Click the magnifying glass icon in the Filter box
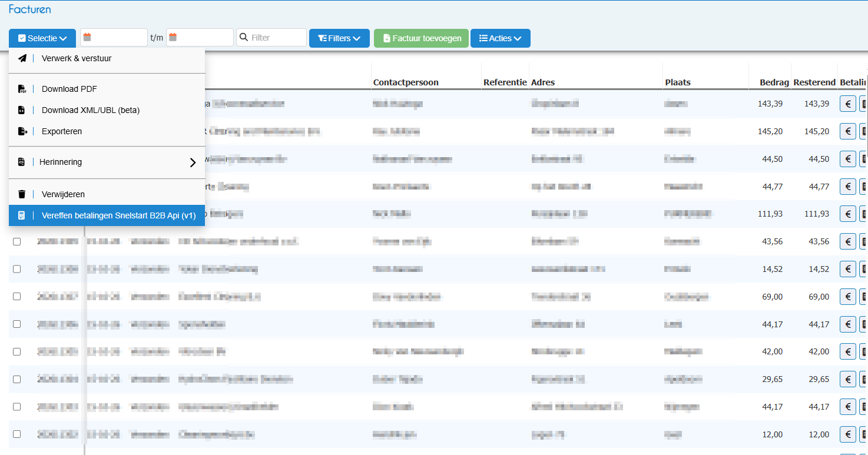The width and height of the screenshot is (868, 455). 244,38
